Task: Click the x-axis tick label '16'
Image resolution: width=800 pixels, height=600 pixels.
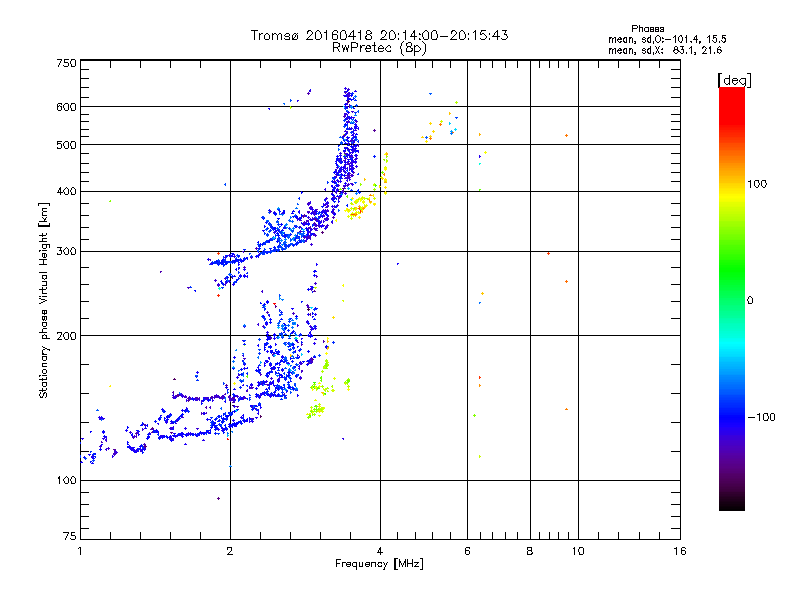Action: (x=680, y=551)
